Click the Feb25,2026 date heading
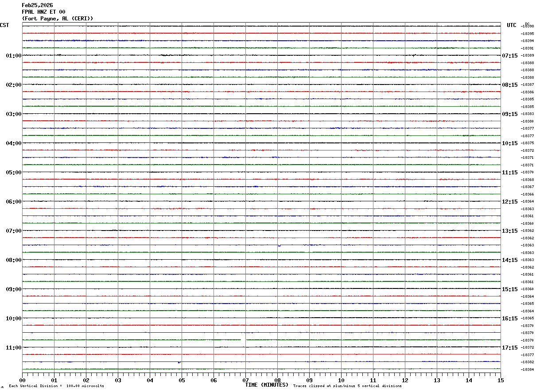Viewport: 536px width, 392px height. pyautogui.click(x=37, y=5)
